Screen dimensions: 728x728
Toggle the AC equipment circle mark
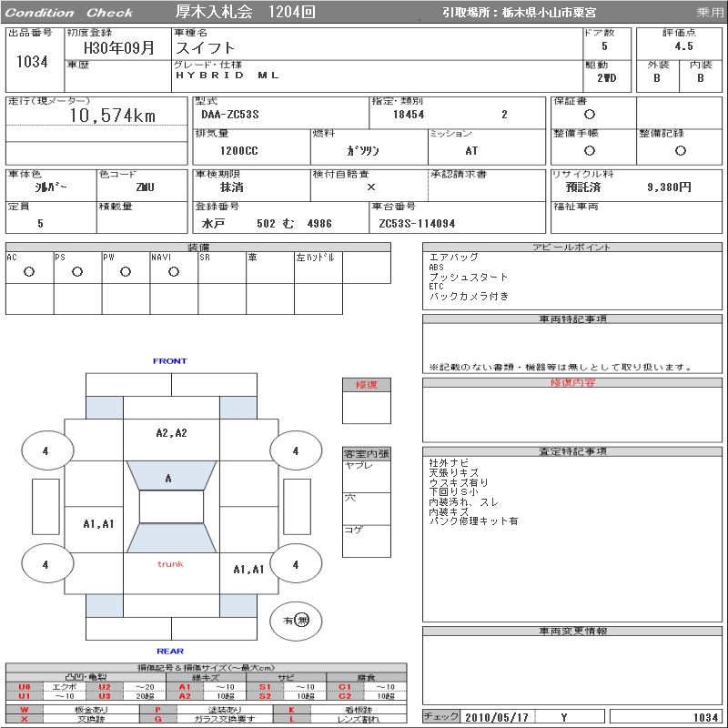(x=28, y=271)
